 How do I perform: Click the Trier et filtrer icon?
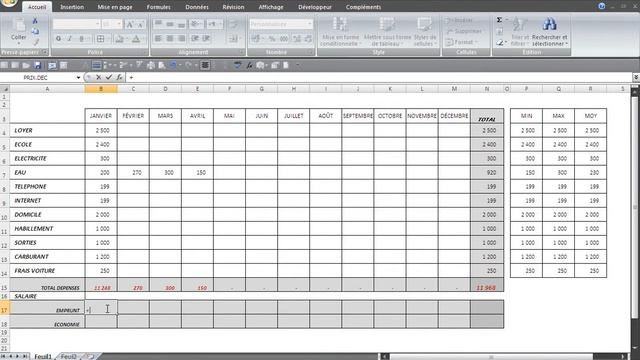[x=520, y=24]
